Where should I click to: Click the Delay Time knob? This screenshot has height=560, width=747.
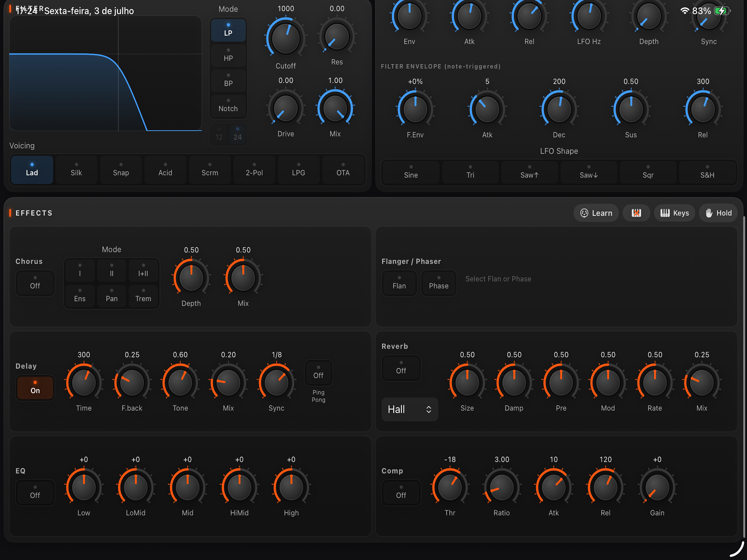84,383
